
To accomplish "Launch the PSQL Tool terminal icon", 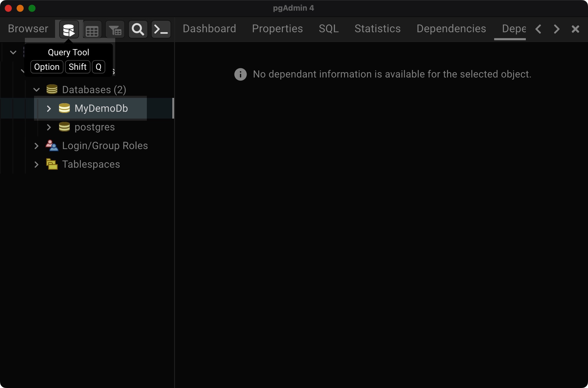I will click(161, 30).
